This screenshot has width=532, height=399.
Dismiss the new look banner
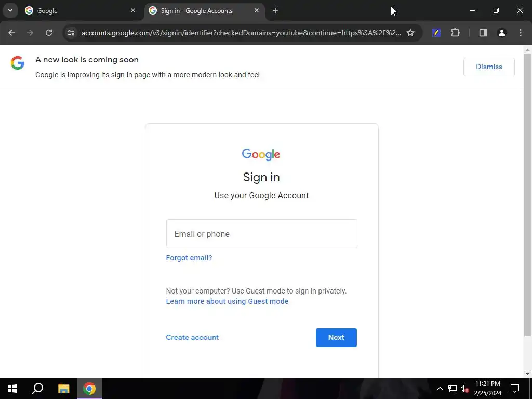point(489,67)
